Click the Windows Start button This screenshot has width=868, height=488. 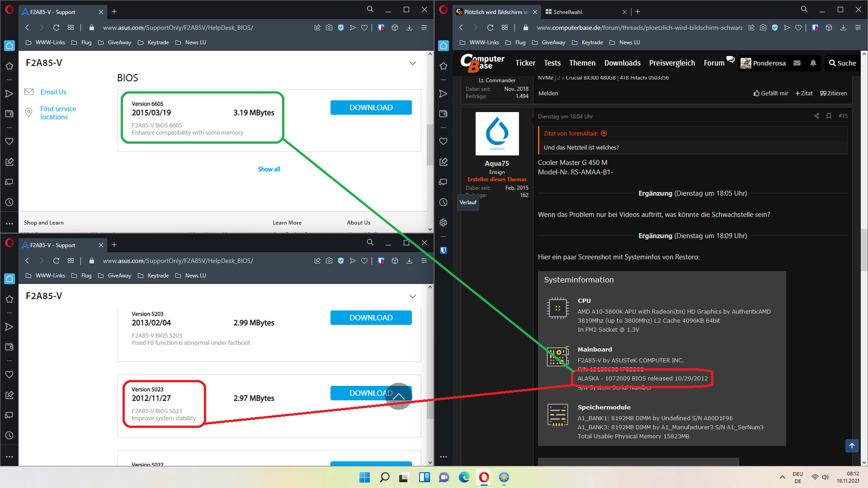364,477
